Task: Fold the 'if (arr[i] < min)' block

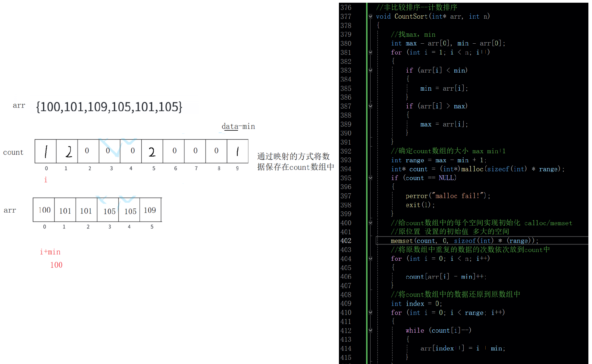Action: click(371, 70)
